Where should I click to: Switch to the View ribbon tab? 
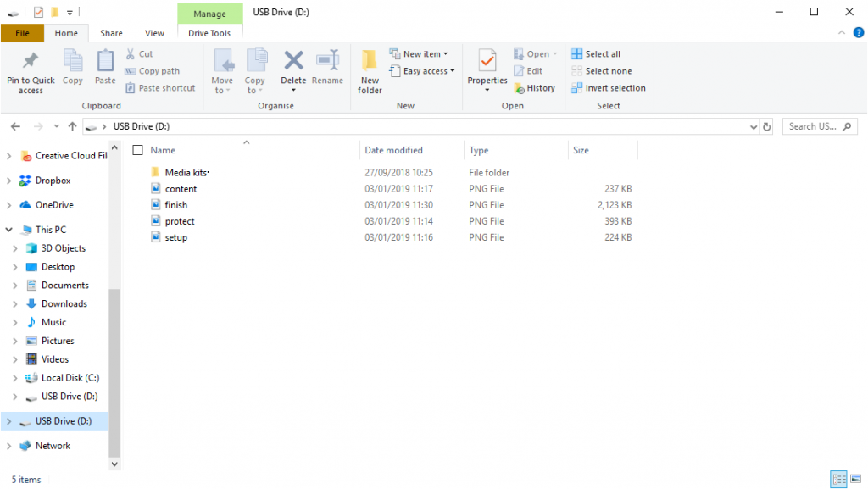point(154,33)
